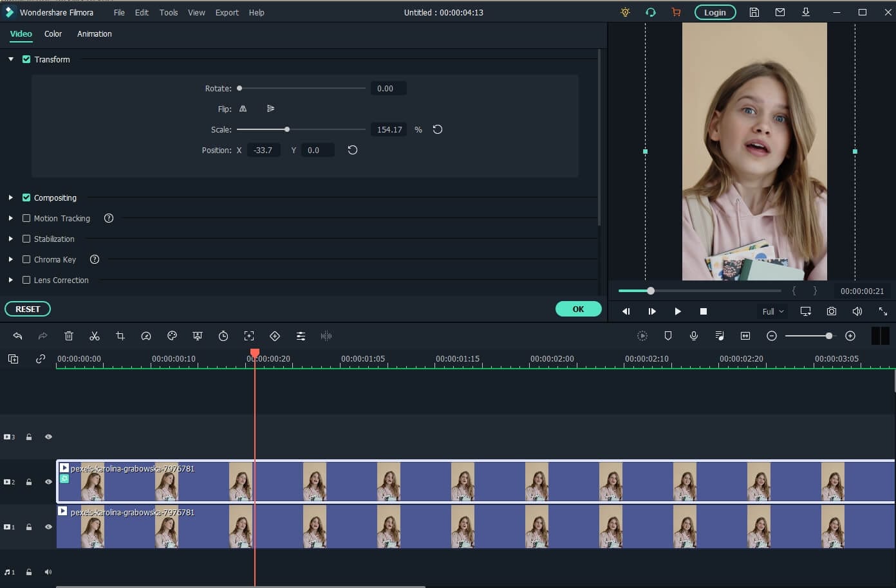This screenshot has width=896, height=588.
Task: Click the voiceover microphone icon
Action: [x=694, y=336]
